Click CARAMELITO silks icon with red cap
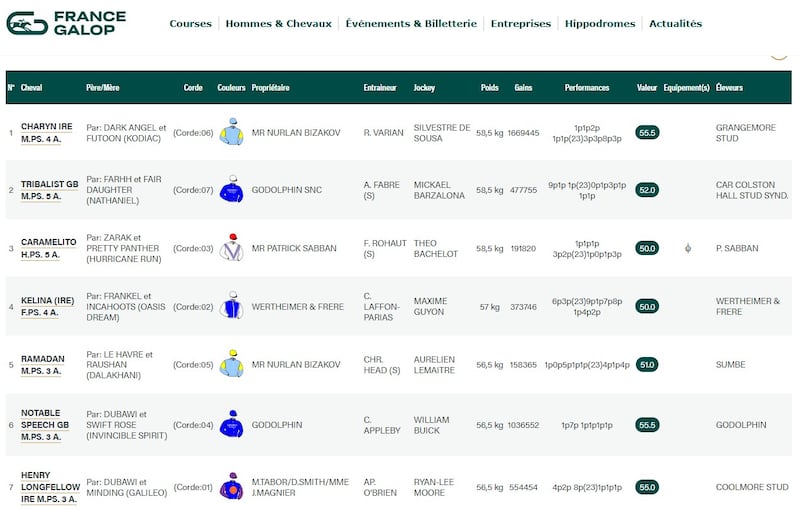 [x=232, y=248]
